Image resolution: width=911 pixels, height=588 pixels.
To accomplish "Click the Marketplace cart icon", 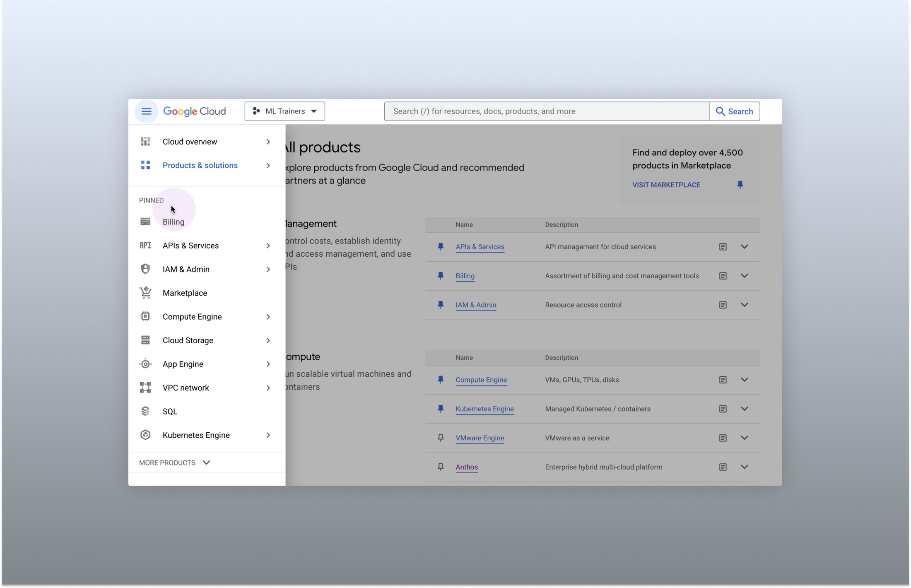I will click(x=145, y=292).
